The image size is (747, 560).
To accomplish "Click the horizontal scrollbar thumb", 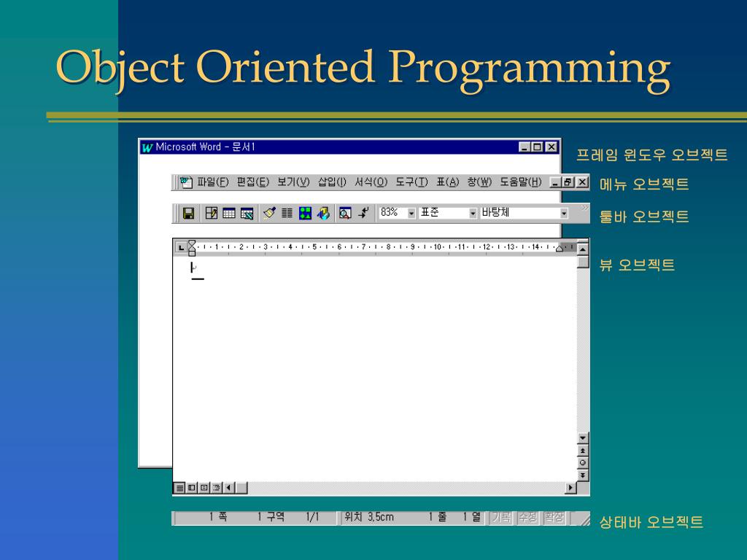I will click(x=241, y=488).
